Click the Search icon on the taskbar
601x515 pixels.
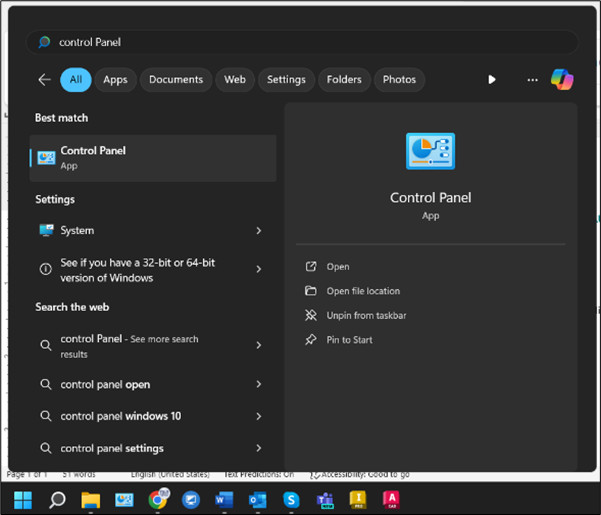tap(57, 500)
